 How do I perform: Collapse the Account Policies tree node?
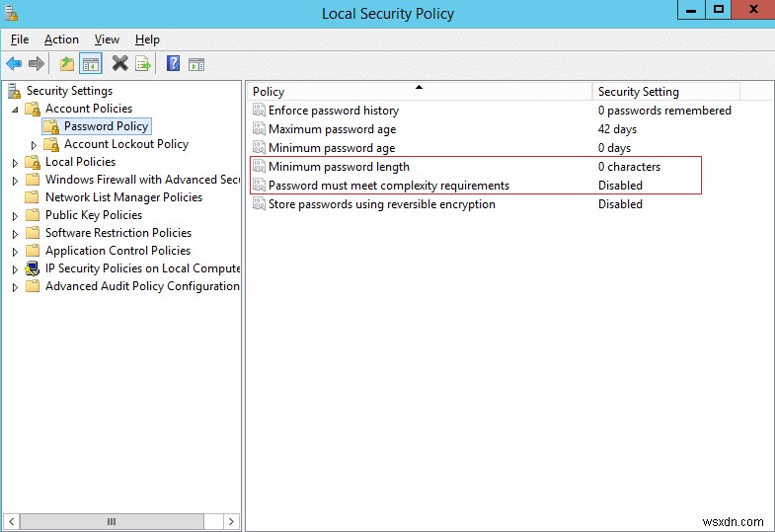[x=15, y=110]
